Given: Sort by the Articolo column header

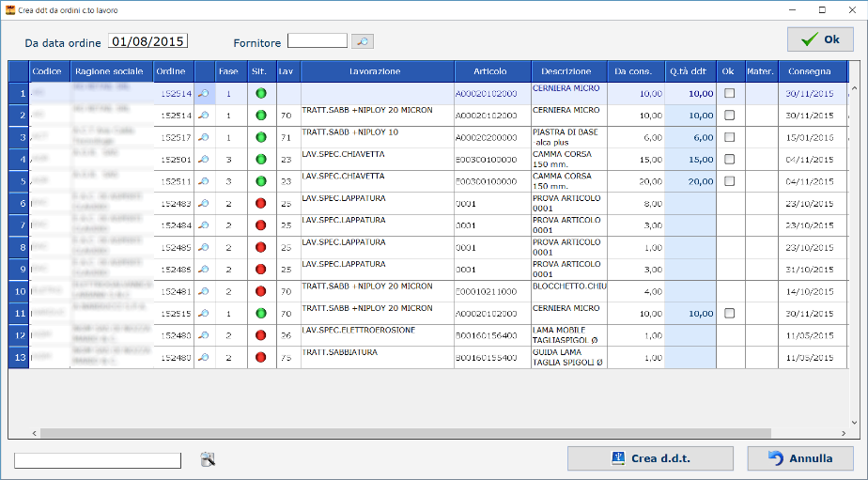Looking at the screenshot, I should coord(492,71).
